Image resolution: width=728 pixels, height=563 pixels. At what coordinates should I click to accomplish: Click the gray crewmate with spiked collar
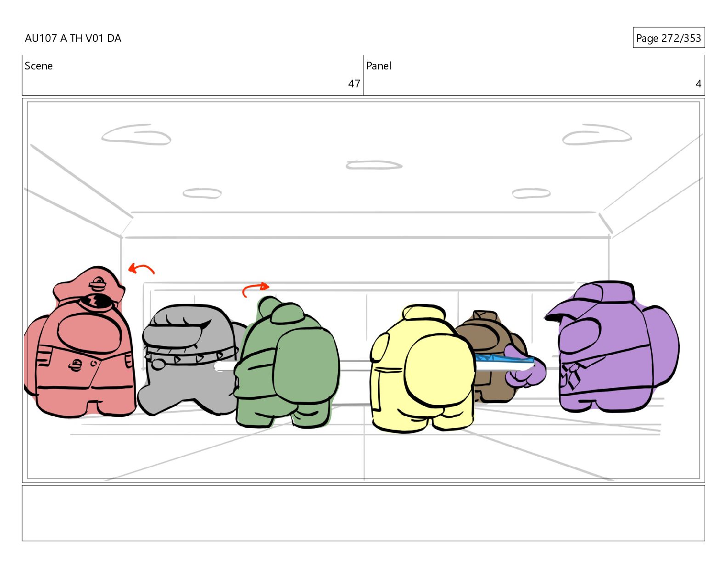pos(191,359)
